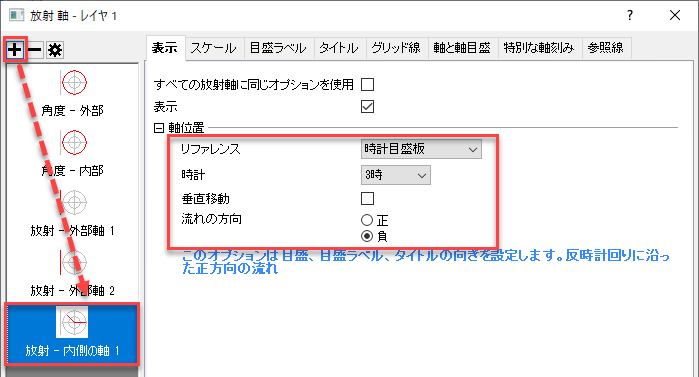Image resolution: width=699 pixels, height=377 pixels.
Task: Open the gear settings icon in axis list
Action: click(x=55, y=49)
